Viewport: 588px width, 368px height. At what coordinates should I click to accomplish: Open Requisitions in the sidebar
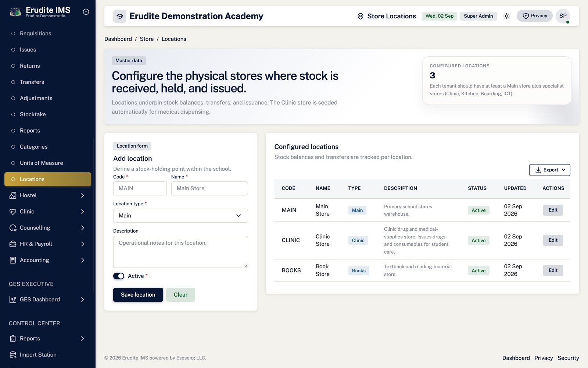click(48, 33)
